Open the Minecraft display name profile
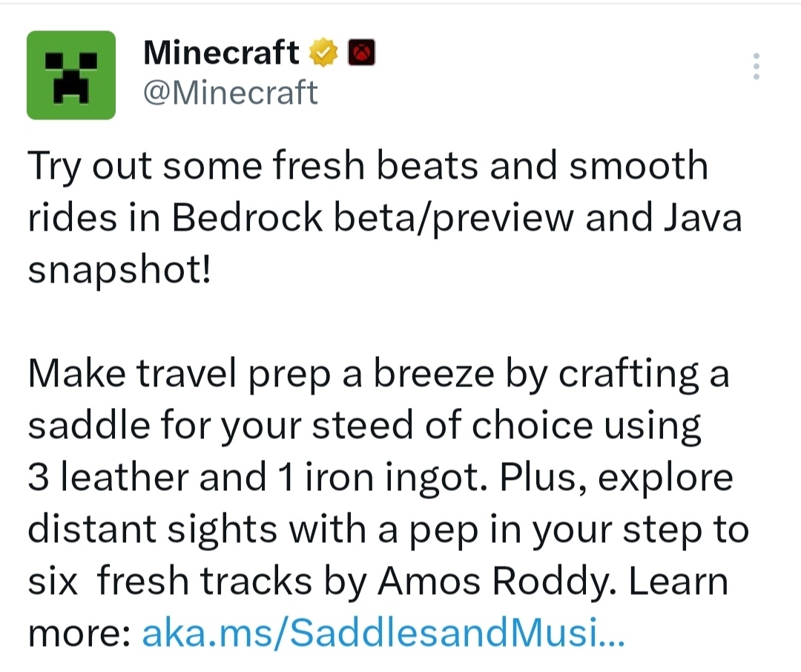This screenshot has width=801, height=672. point(221,52)
